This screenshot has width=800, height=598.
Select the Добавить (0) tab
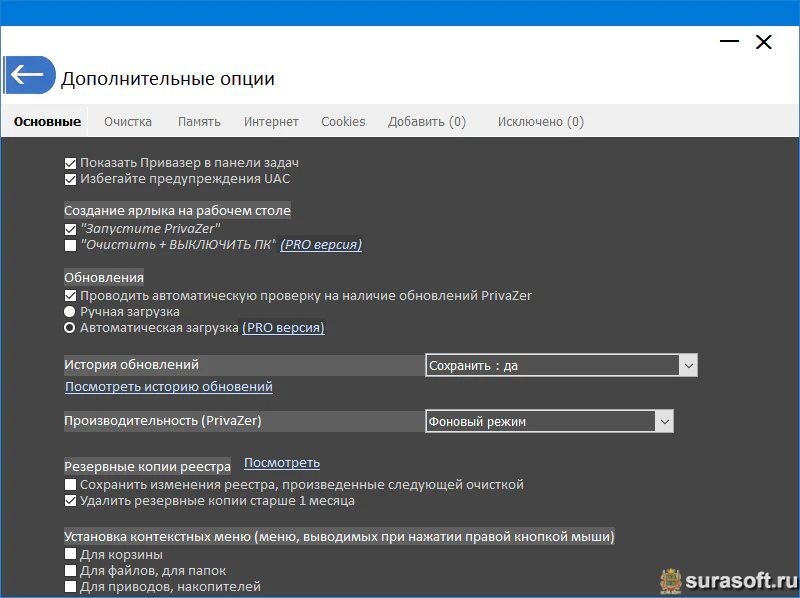427,122
